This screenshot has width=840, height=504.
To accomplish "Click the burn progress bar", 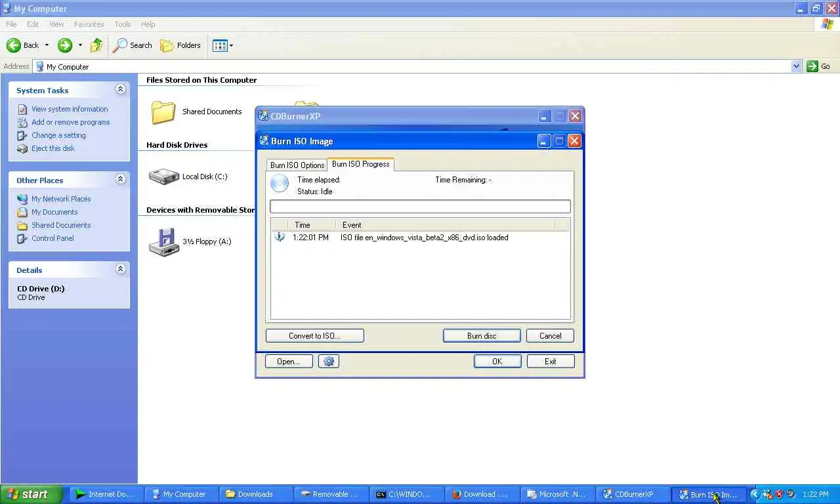I will coord(420,207).
